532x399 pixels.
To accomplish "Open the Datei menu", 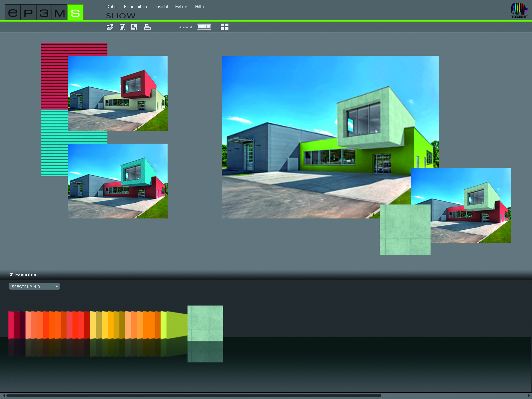I will click(x=112, y=6).
